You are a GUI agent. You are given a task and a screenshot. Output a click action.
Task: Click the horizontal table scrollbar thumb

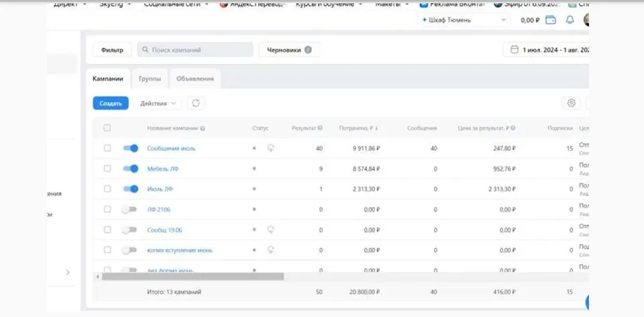193,277
